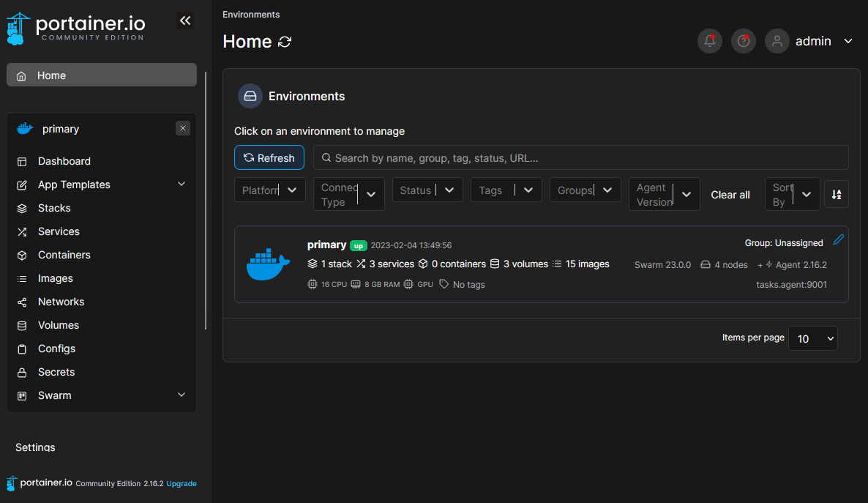
Task: Click the "4 nodes" text
Action: tap(730, 265)
